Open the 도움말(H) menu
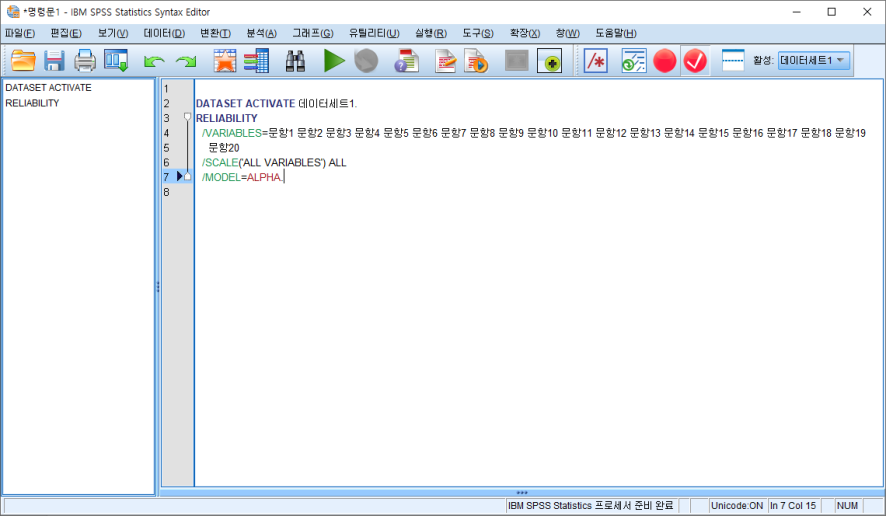 pyautogui.click(x=615, y=33)
